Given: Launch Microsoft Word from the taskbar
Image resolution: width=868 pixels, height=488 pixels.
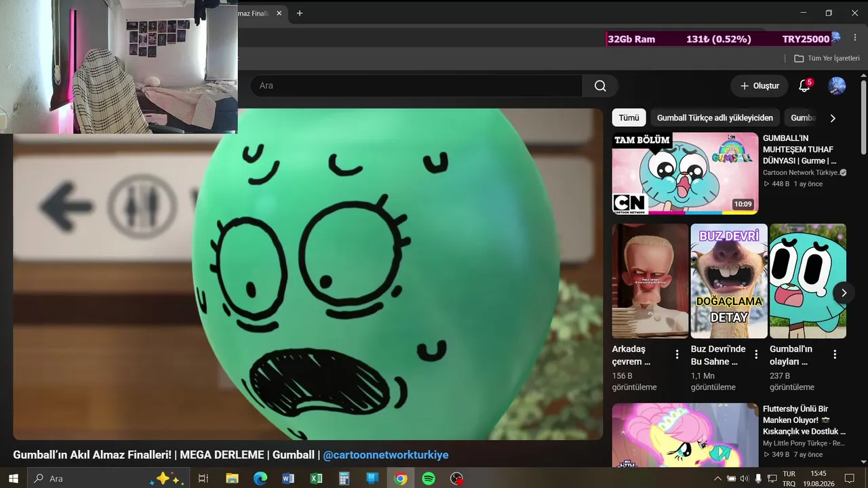Looking at the screenshot, I should click(x=288, y=479).
